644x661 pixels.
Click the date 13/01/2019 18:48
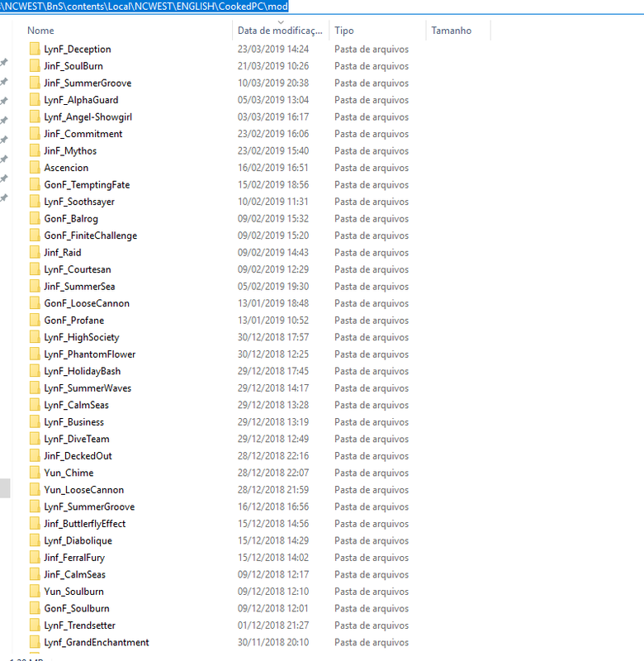click(273, 303)
